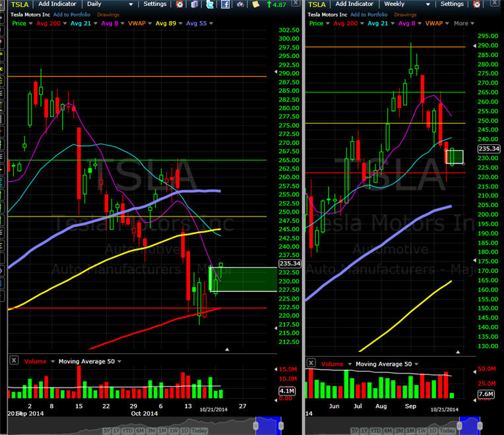
Task: Open Settings in weekly chart
Action: coord(452,4)
